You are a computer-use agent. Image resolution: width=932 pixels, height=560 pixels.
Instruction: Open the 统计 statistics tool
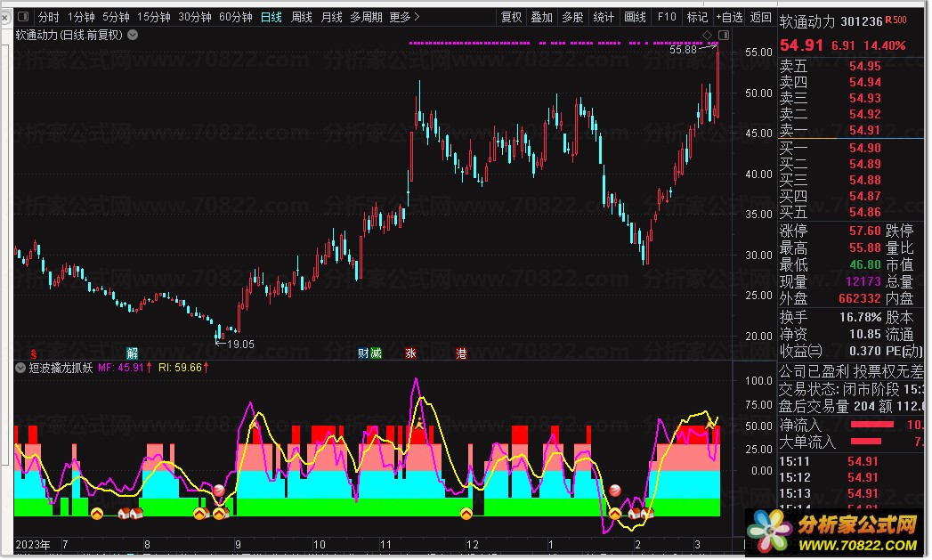tap(604, 17)
